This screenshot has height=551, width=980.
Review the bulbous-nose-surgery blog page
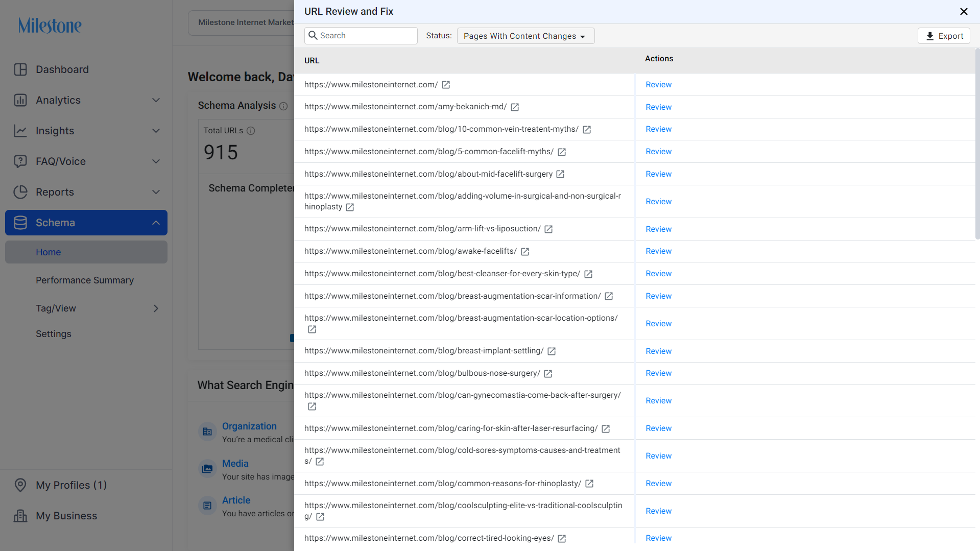click(658, 373)
